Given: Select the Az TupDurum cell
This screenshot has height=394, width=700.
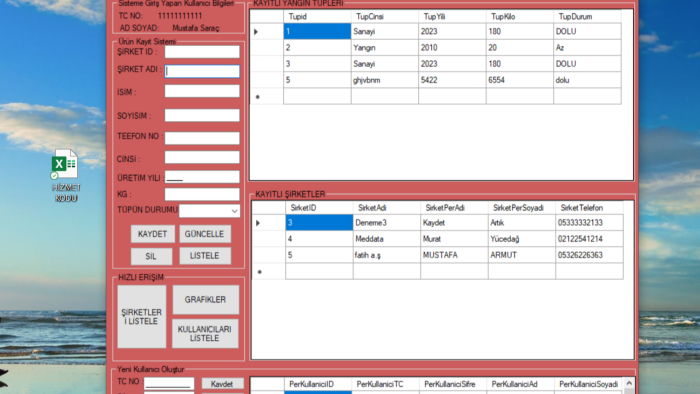Looking at the screenshot, I should point(587,48).
